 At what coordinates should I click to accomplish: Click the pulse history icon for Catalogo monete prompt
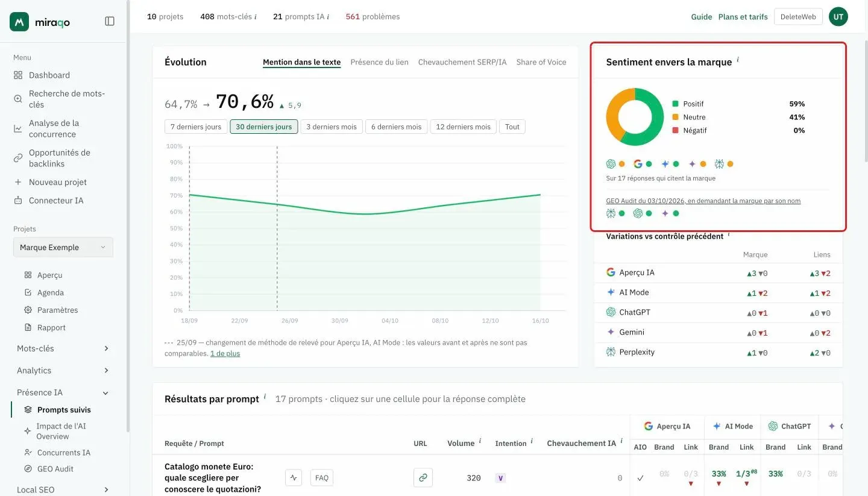(294, 478)
